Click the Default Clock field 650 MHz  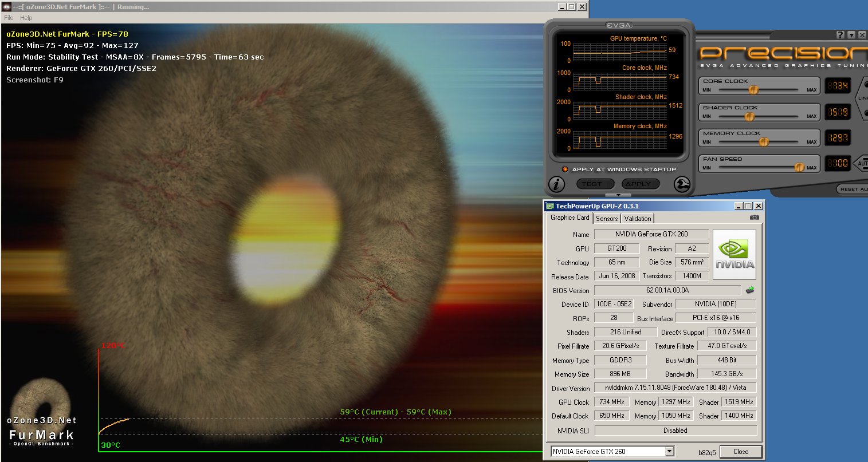pos(611,416)
